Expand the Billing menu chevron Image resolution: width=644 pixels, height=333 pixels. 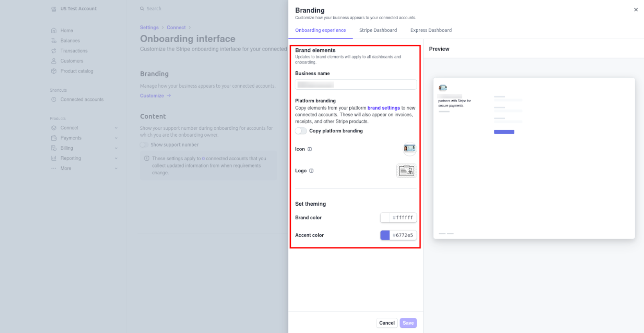point(116,148)
